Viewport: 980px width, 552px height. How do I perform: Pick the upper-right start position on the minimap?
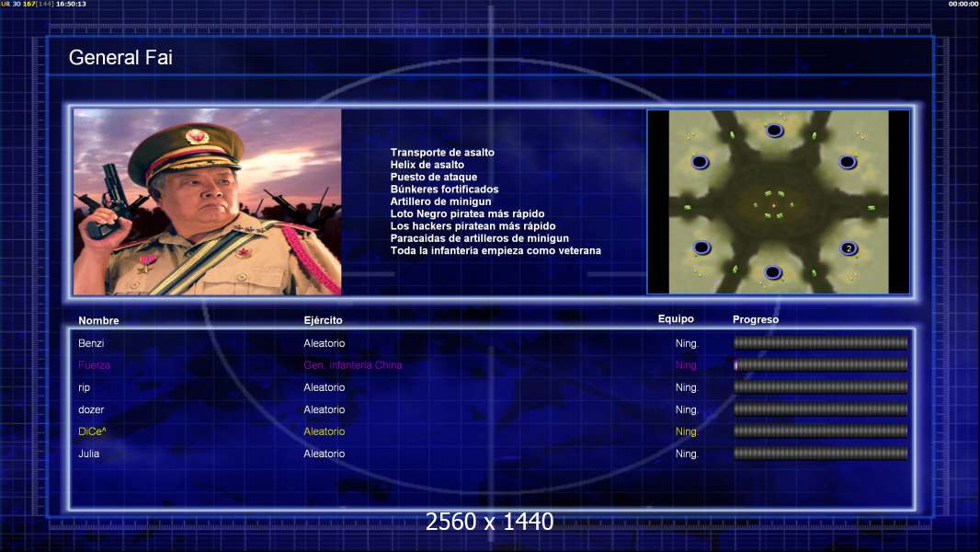pos(848,162)
